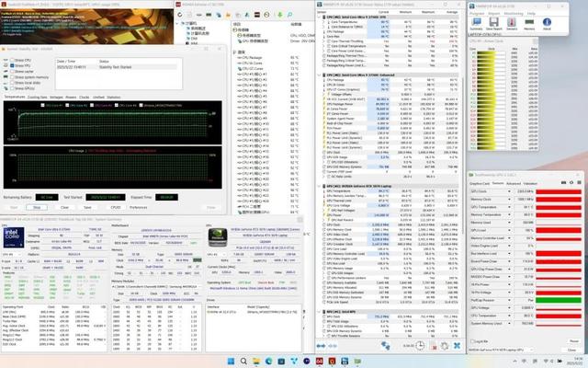Switch to the Cooling Fans tab

(x=37, y=98)
